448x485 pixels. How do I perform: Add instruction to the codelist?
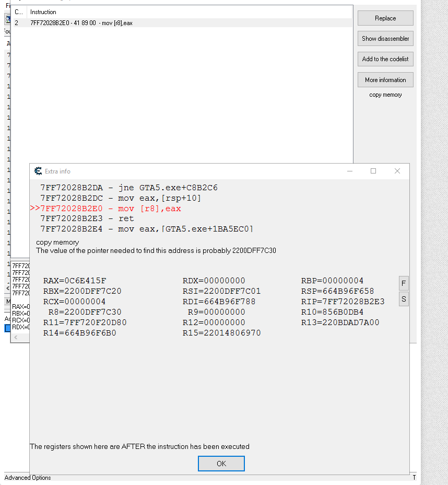click(385, 59)
